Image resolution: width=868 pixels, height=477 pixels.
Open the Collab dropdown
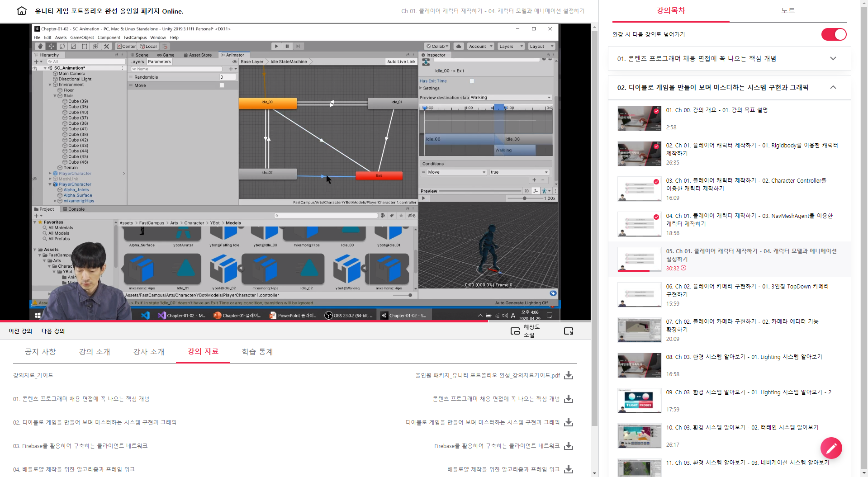(437, 46)
